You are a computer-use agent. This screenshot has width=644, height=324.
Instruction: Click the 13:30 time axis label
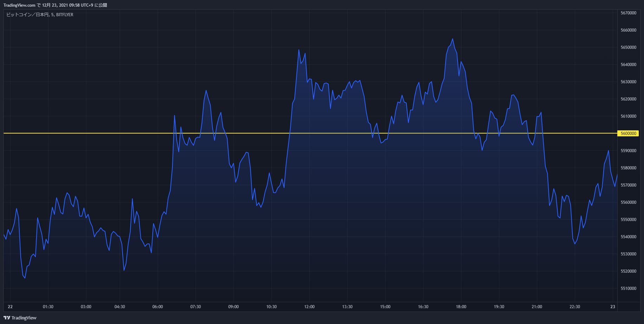347,307
